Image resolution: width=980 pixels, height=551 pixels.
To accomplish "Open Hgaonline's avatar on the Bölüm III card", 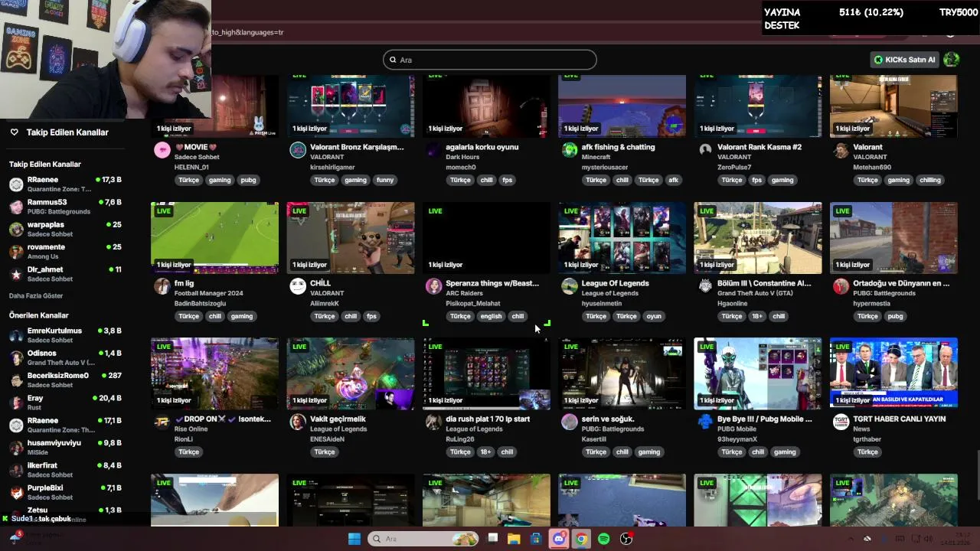I will click(x=705, y=286).
